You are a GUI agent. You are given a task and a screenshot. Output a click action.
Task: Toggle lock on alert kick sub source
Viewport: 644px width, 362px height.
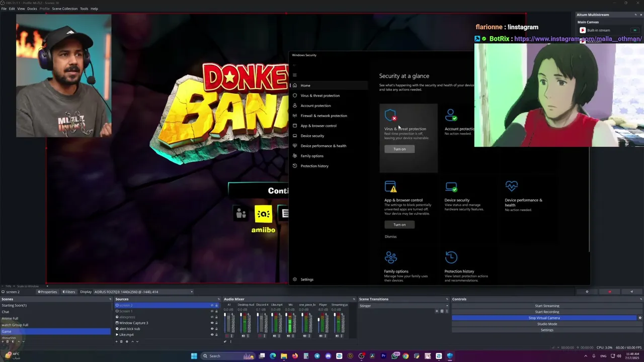coord(216,329)
